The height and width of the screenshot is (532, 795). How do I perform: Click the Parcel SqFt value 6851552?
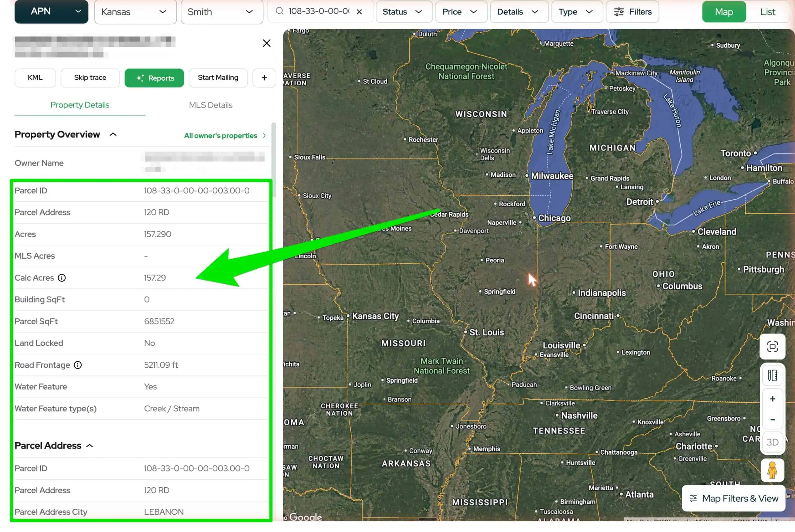click(x=159, y=322)
